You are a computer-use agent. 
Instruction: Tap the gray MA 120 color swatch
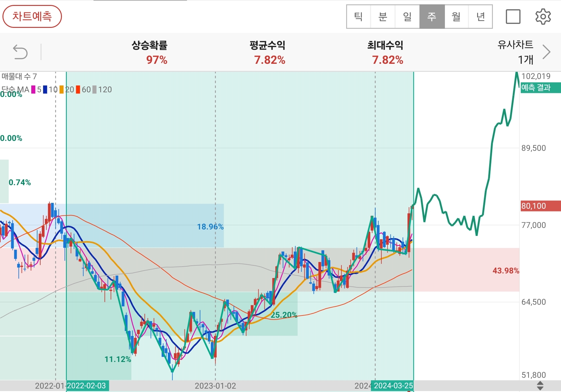click(95, 90)
